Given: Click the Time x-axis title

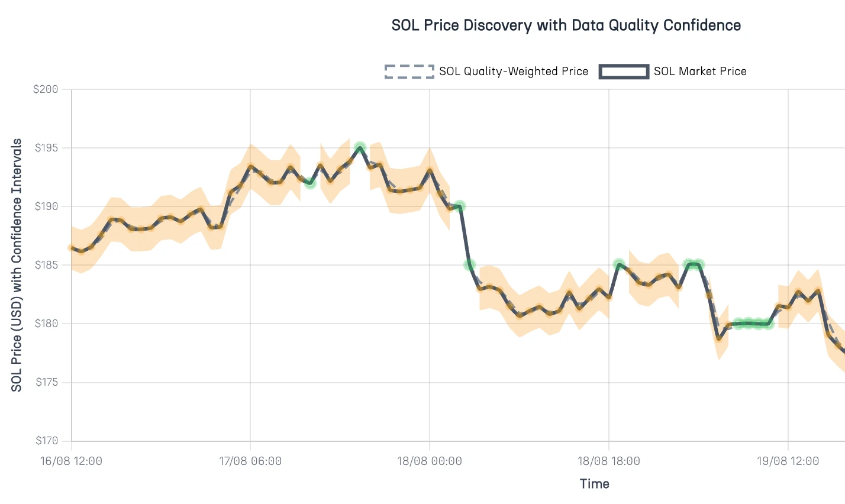Looking at the screenshot, I should pyautogui.click(x=594, y=484).
